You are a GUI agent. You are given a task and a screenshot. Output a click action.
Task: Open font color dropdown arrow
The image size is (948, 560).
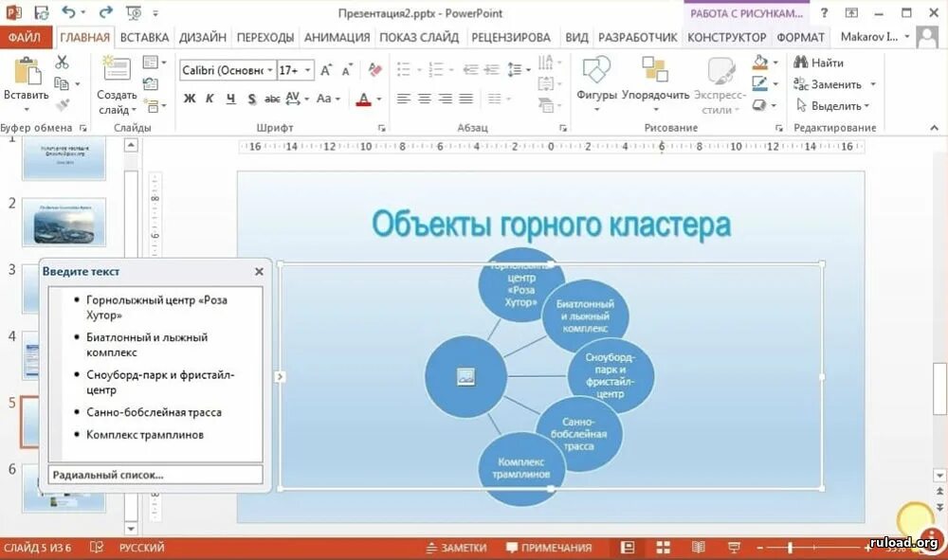pyautogui.click(x=379, y=99)
